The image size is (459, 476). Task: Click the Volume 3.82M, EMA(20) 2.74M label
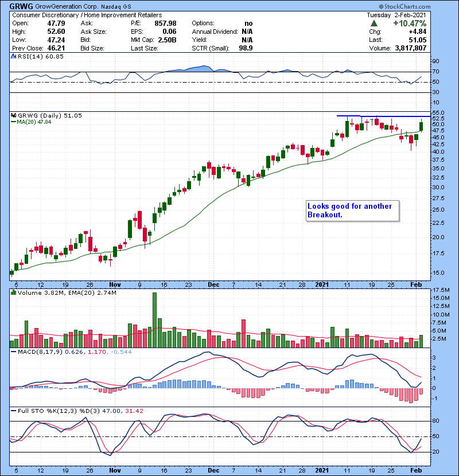click(67, 292)
